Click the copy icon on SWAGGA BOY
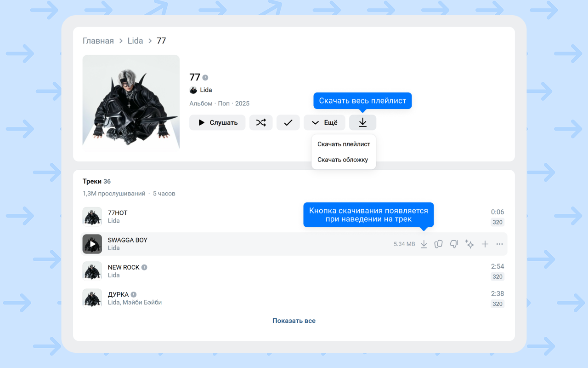The image size is (588, 368). pos(439,244)
